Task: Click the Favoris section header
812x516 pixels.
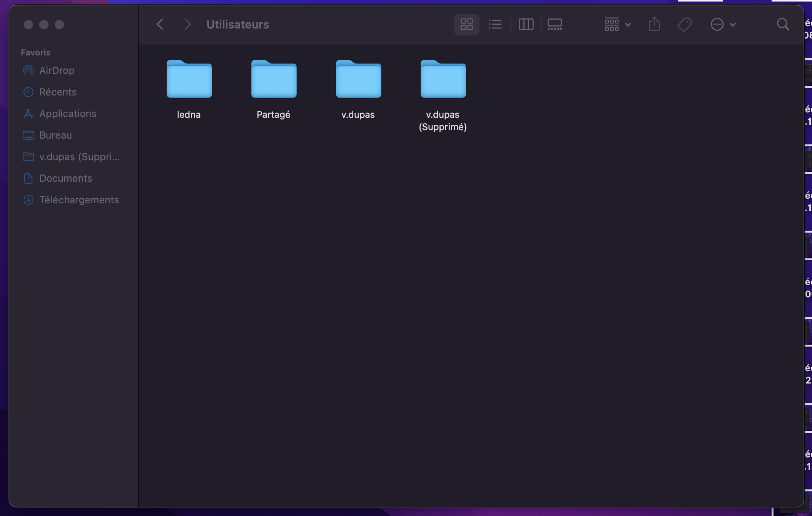Action: [x=35, y=52]
